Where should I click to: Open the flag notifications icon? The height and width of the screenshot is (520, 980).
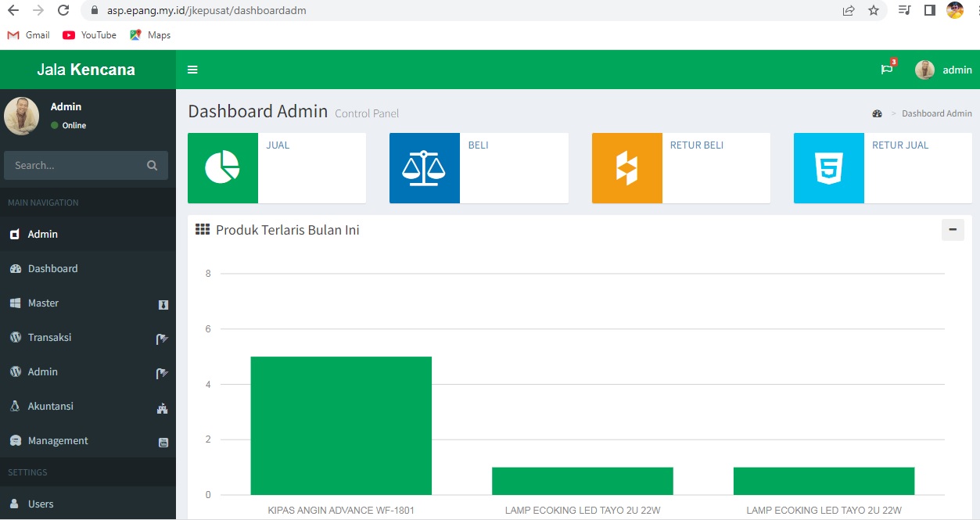(x=887, y=70)
